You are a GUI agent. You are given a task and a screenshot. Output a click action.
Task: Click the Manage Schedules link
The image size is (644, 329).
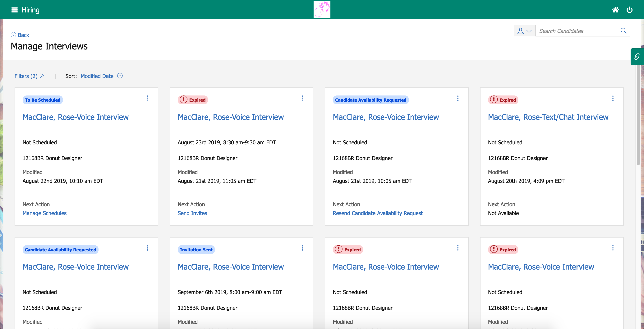(44, 213)
